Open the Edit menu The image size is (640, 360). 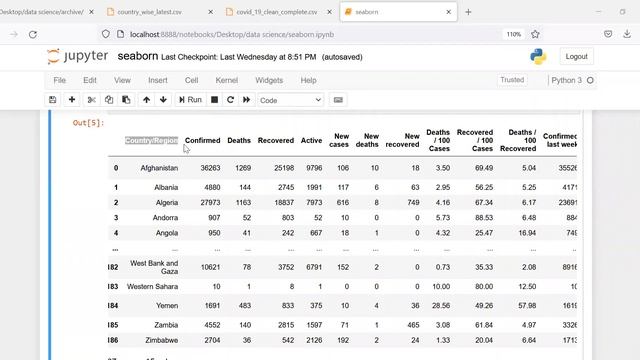click(x=90, y=80)
